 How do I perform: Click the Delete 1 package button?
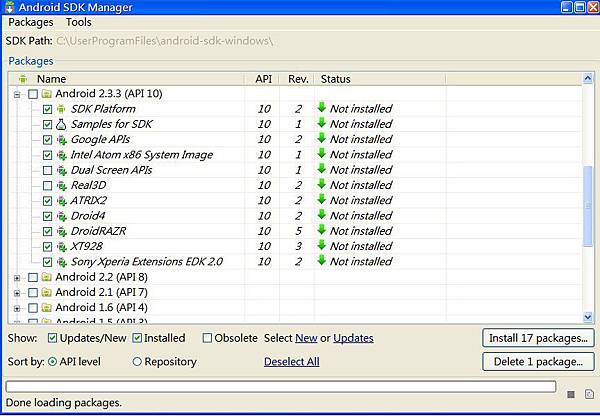pos(538,362)
